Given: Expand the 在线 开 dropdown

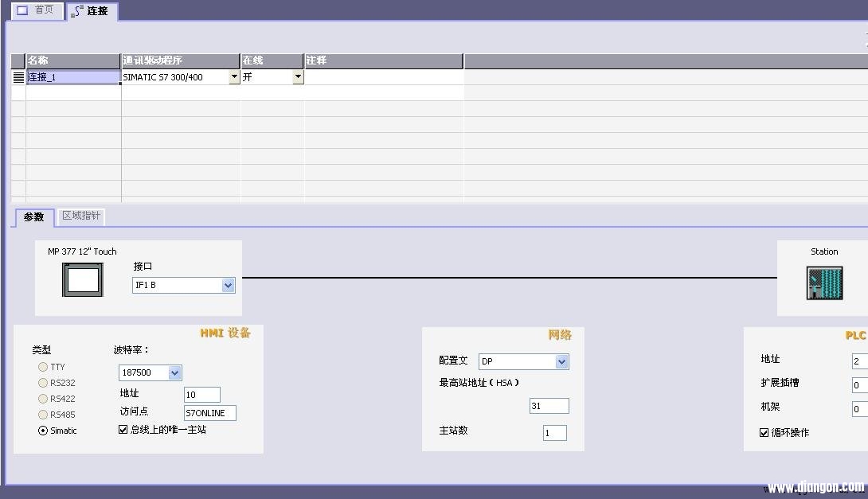Looking at the screenshot, I should click(x=298, y=77).
